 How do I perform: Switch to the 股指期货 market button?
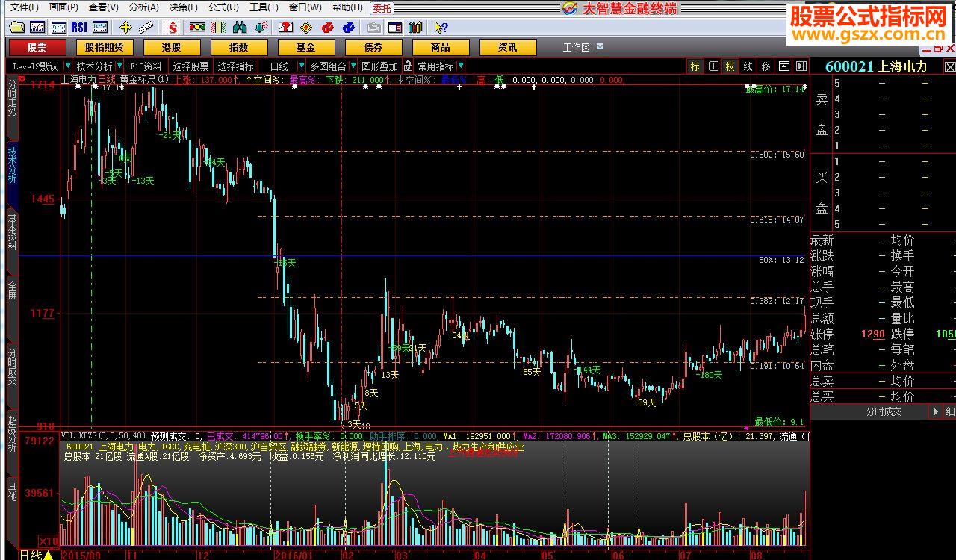coord(105,47)
